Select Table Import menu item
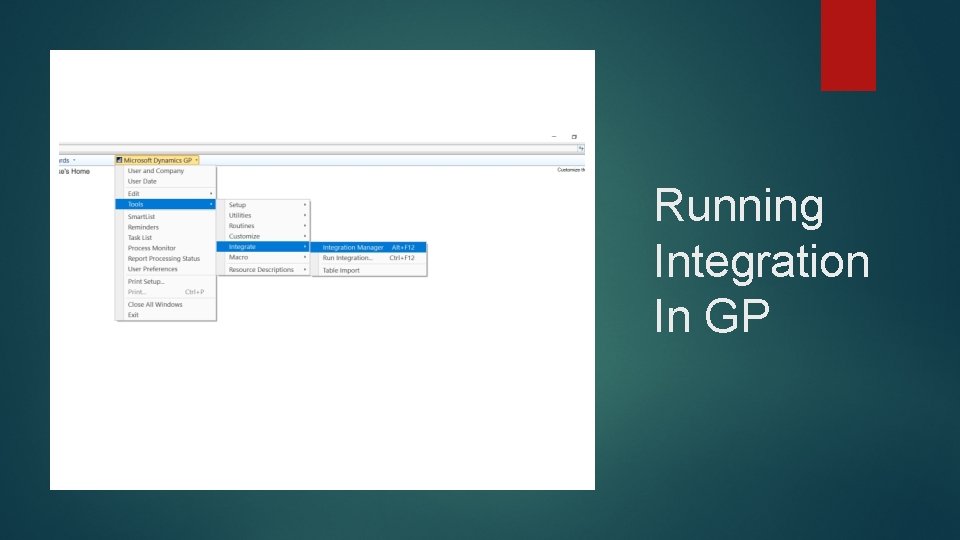The height and width of the screenshot is (540, 960). point(369,270)
